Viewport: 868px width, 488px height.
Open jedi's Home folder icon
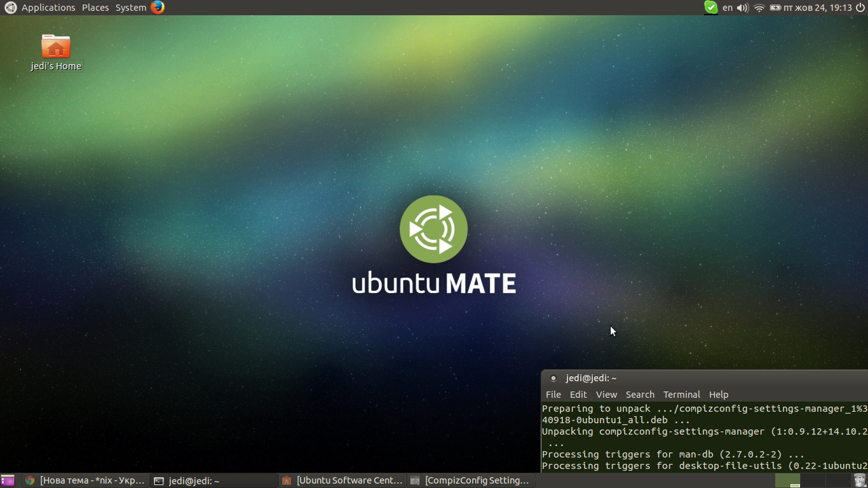[56, 47]
